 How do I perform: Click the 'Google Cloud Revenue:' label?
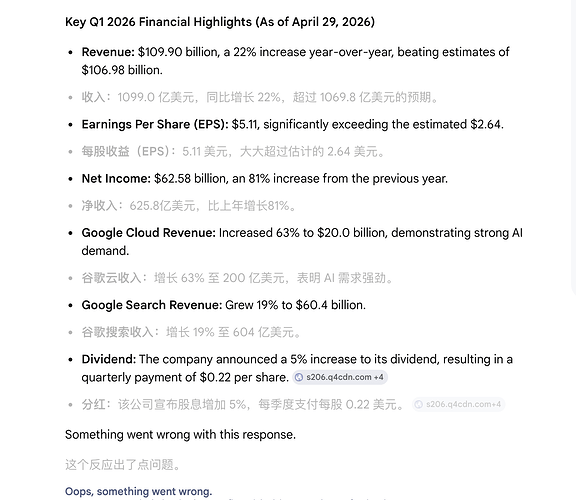[x=148, y=233]
